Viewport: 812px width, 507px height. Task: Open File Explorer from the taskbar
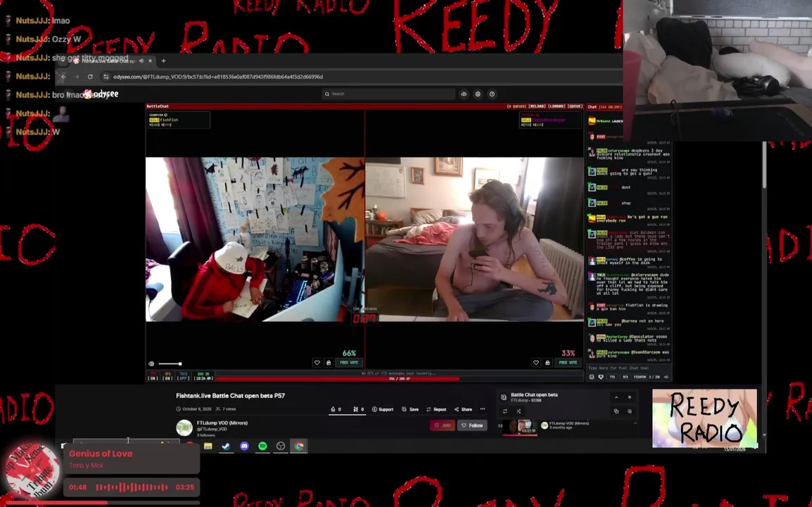pyautogui.click(x=208, y=446)
